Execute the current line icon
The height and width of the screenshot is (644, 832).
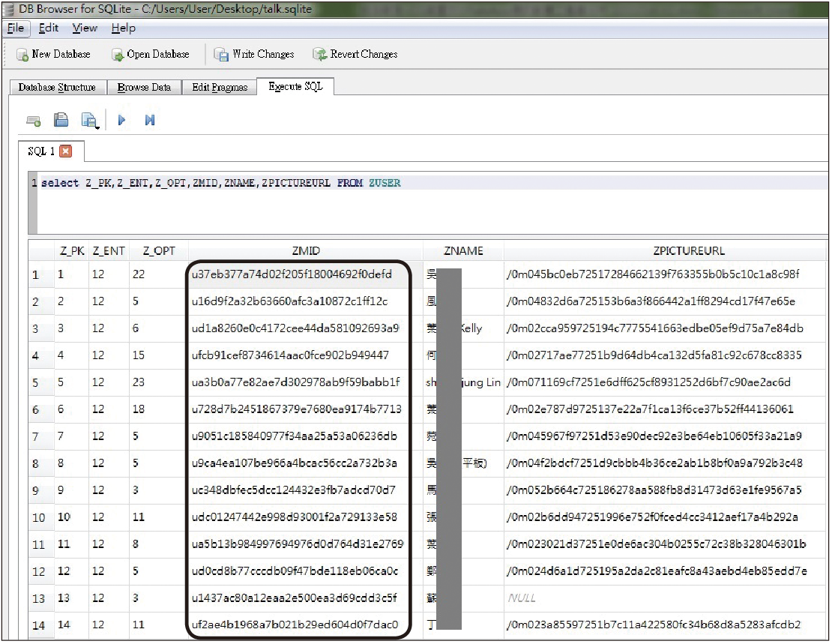[x=150, y=121]
